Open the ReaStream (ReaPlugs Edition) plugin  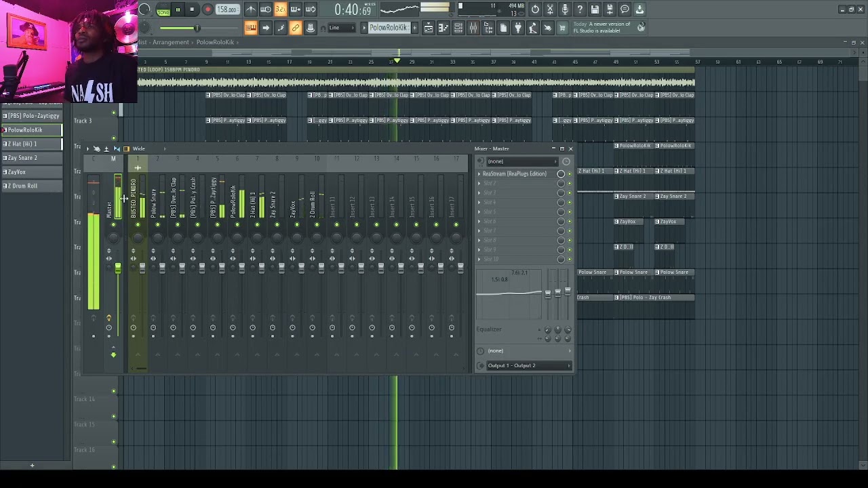pos(515,174)
